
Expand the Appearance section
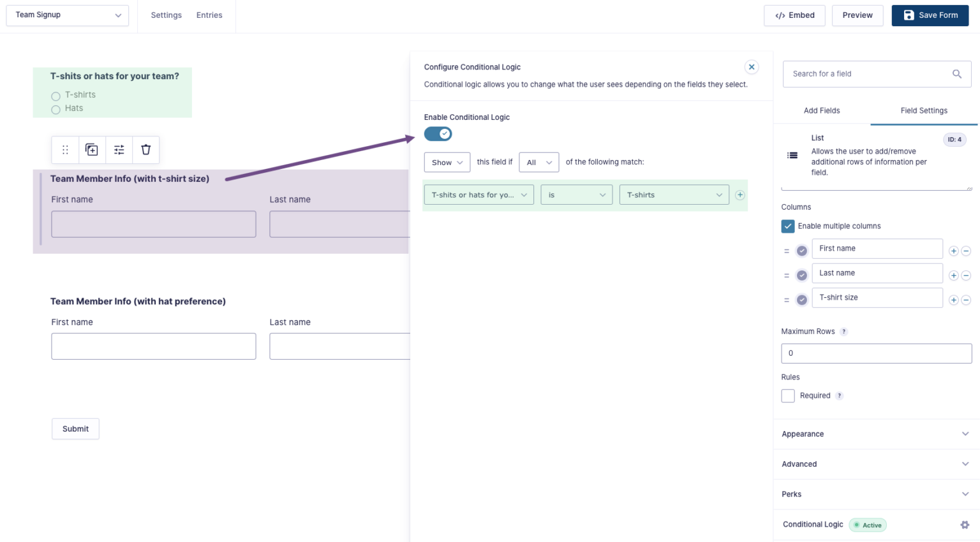[875, 434]
